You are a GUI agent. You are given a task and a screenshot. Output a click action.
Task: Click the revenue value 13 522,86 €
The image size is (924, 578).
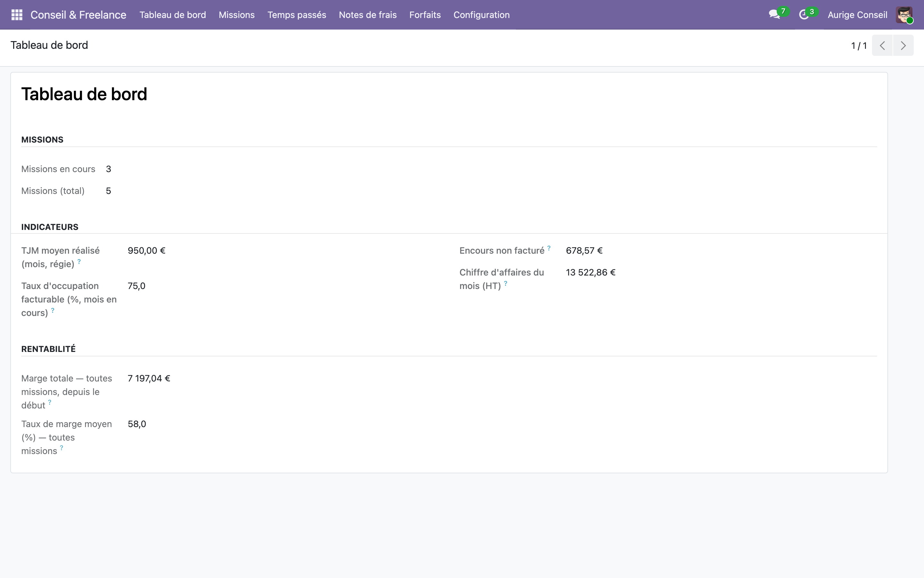point(590,272)
